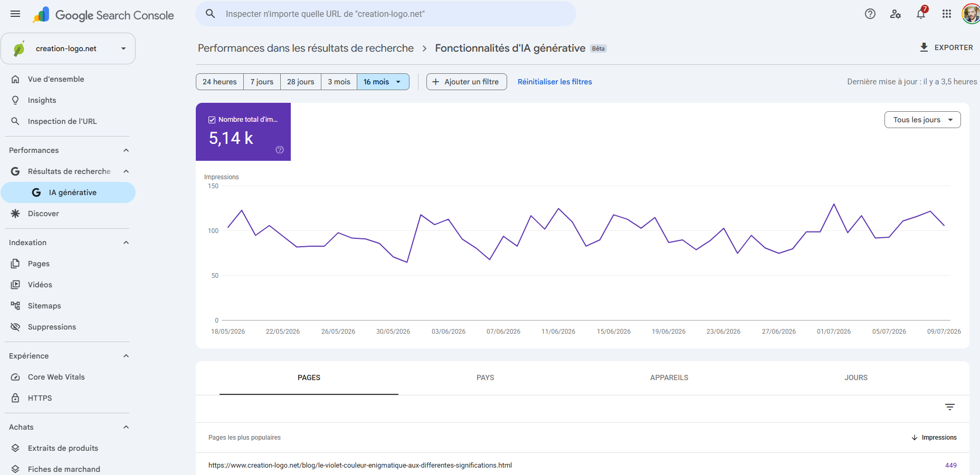Collapse the Résultats de recherche group
The image size is (980, 475).
point(126,171)
